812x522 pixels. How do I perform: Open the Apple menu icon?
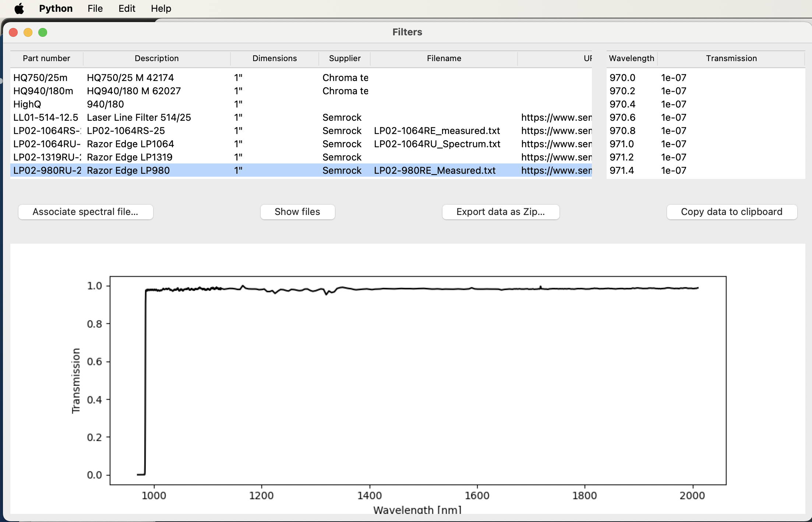pyautogui.click(x=19, y=8)
